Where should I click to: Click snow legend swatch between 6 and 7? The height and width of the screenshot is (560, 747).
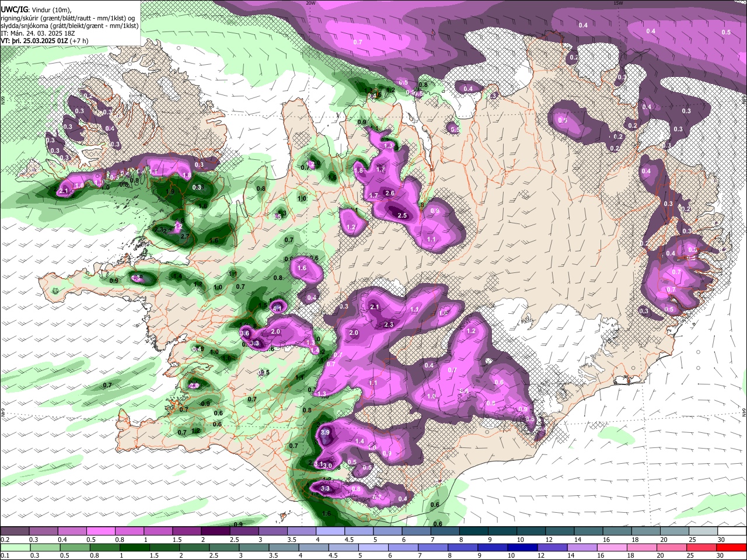point(416,531)
